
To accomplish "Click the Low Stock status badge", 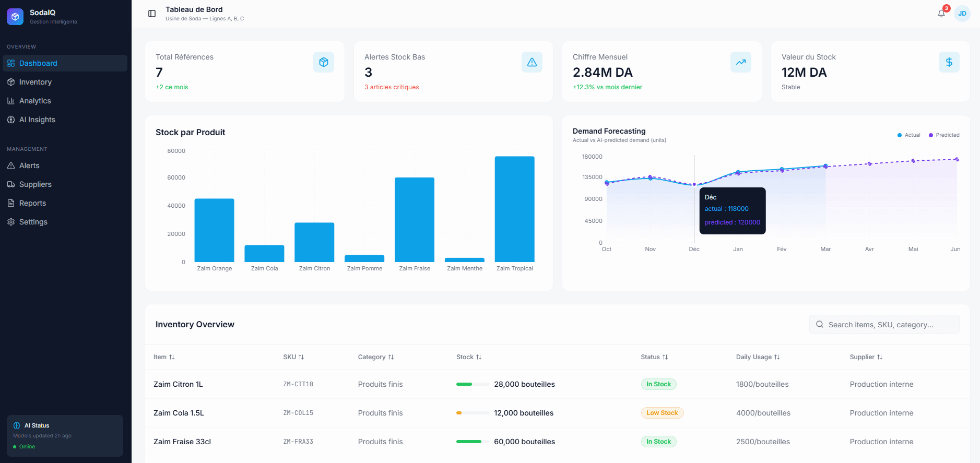I will pyautogui.click(x=662, y=413).
